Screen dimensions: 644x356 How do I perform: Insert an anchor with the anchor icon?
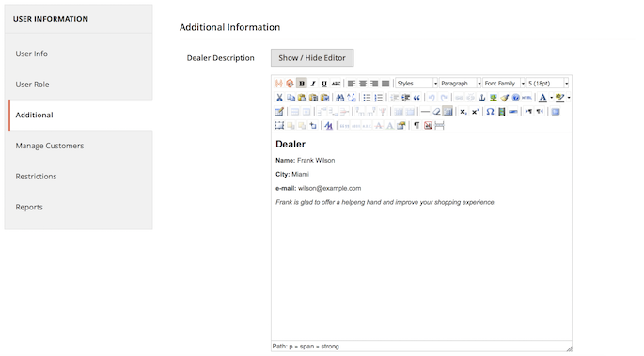481,98
